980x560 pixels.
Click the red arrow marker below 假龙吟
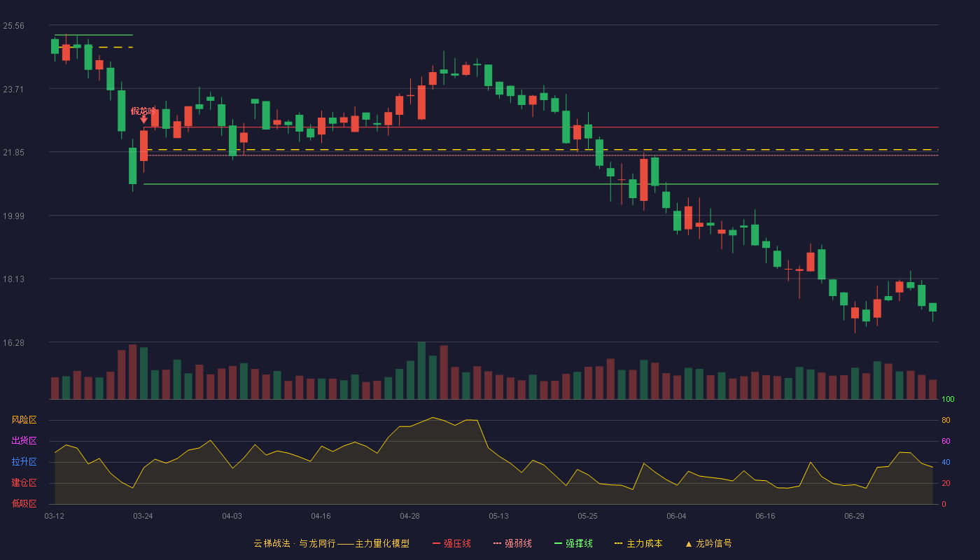(x=143, y=120)
